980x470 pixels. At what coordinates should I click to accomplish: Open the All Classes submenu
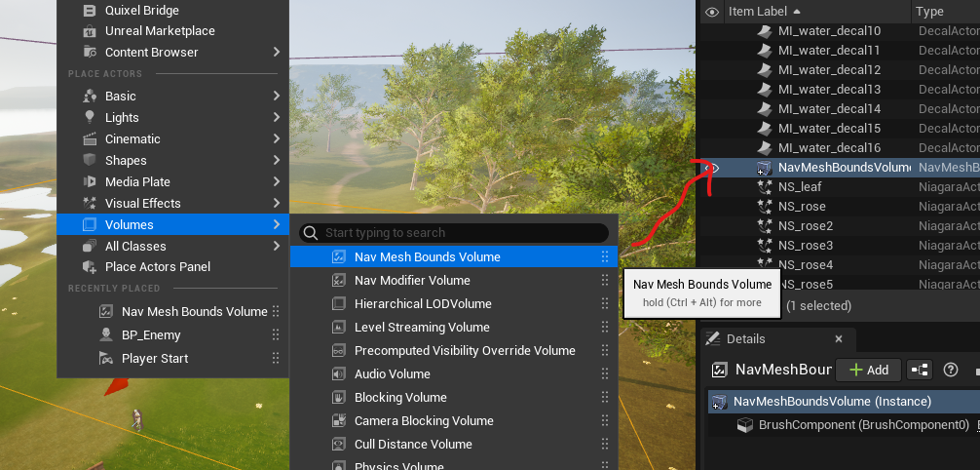pos(172,246)
